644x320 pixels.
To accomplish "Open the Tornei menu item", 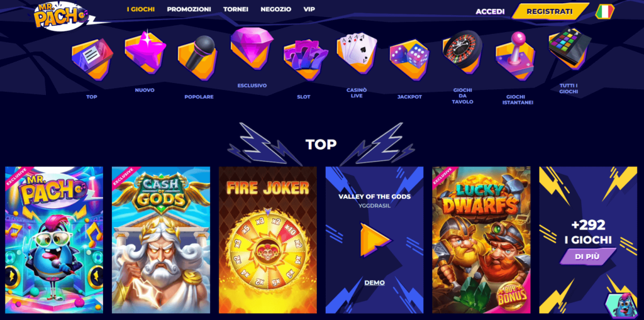I will pyautogui.click(x=236, y=9).
